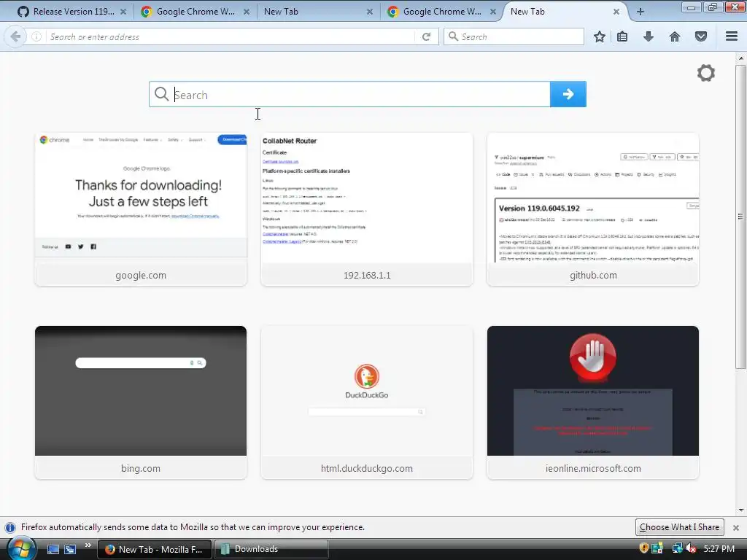Click the scrollbar down arrow
Screen dimensions: 747x560
(x=741, y=510)
